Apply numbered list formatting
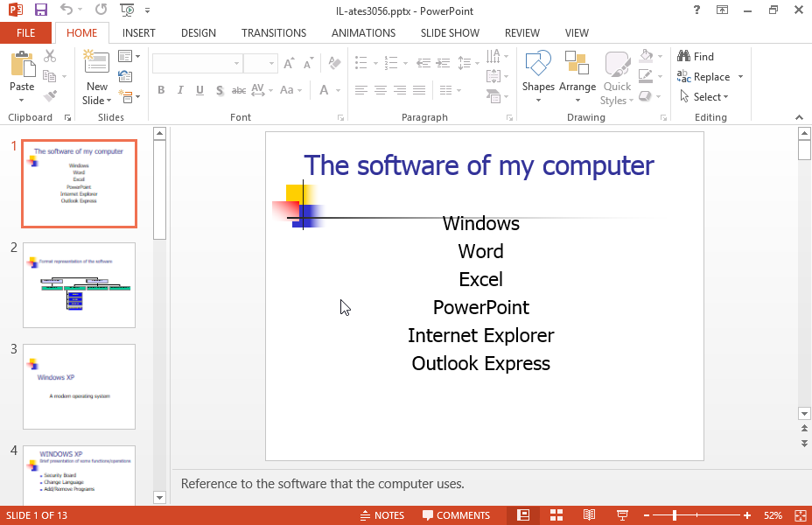This screenshot has height=525, width=812. (x=391, y=63)
